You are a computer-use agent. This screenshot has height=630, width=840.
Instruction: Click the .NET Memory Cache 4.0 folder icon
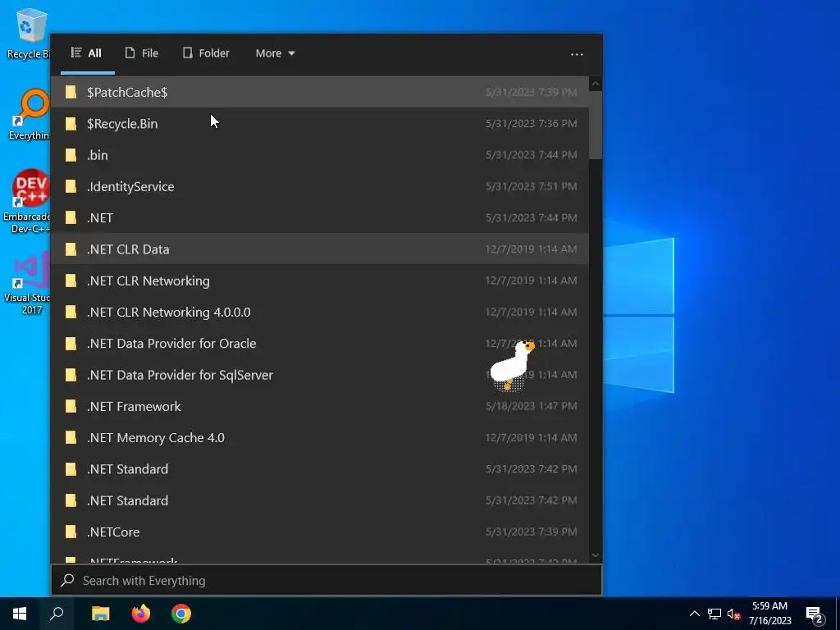71,438
